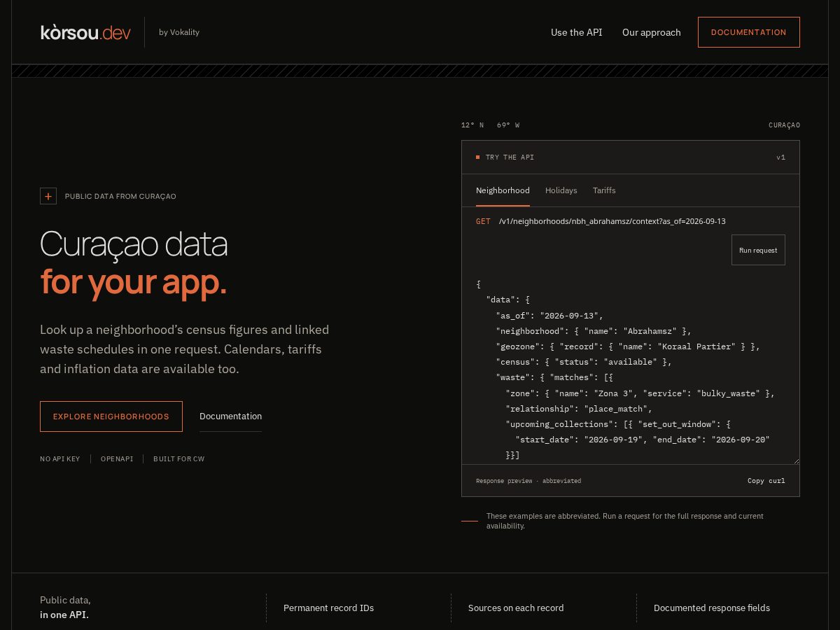840x630 pixels.
Task: Click the 'v1' version label
Action: tap(780, 157)
